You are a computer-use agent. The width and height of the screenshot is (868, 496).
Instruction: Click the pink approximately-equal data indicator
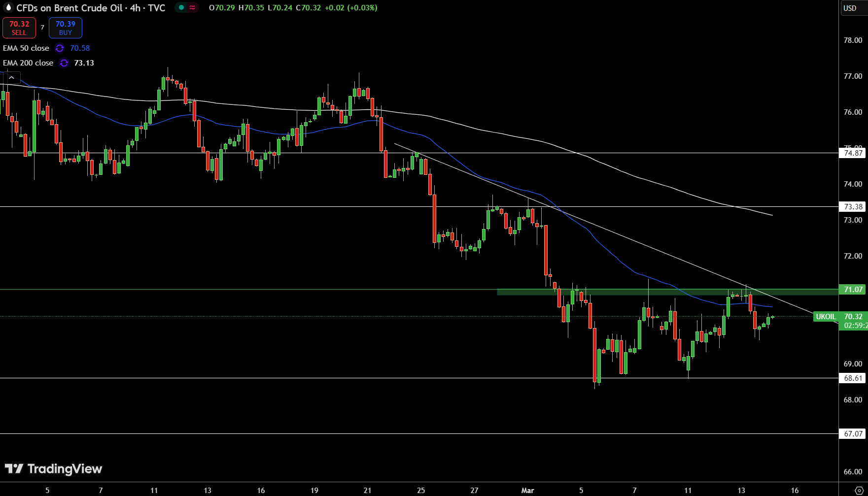tap(192, 8)
